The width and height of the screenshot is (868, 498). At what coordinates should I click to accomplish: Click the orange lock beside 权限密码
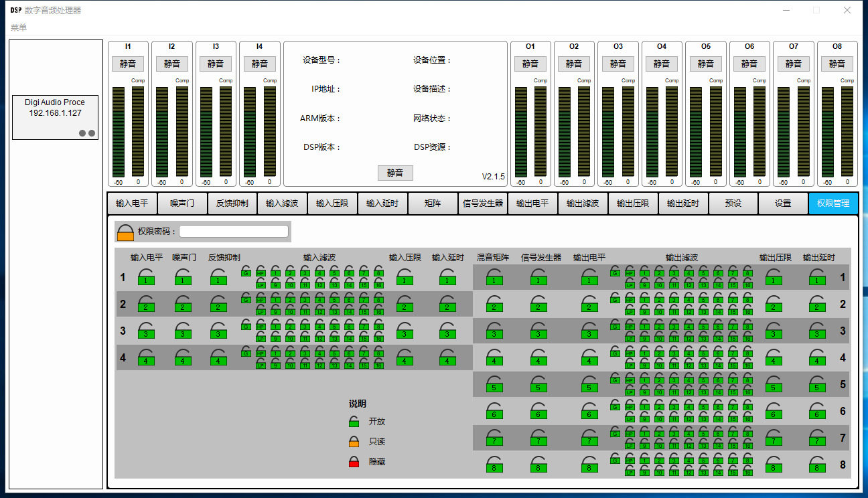pyautogui.click(x=125, y=232)
